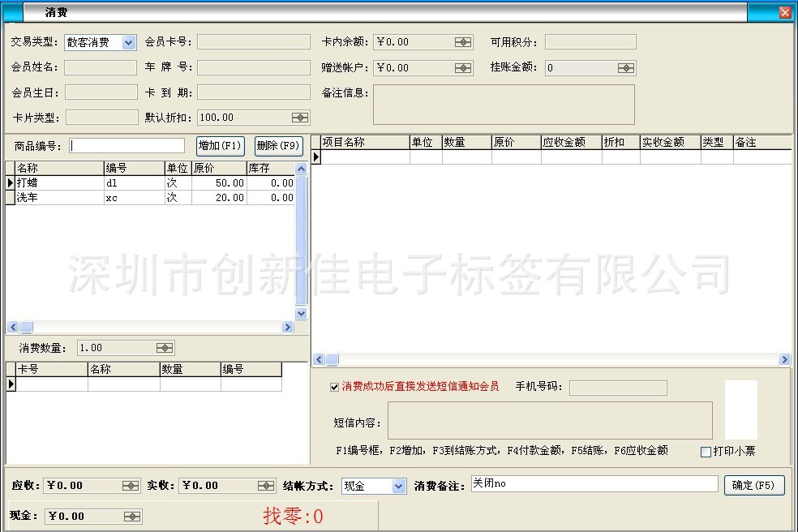Click calculator icon in 默认折扣 field

[x=299, y=118]
